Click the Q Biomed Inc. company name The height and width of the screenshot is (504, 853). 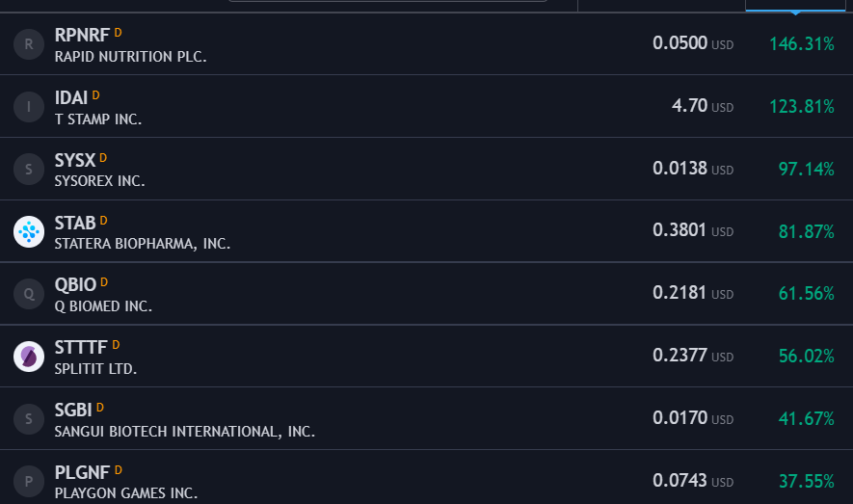tap(103, 306)
